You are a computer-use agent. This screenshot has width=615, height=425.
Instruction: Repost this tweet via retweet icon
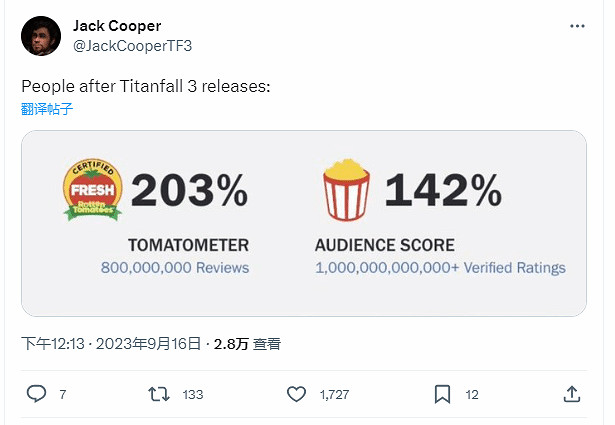[x=158, y=394]
